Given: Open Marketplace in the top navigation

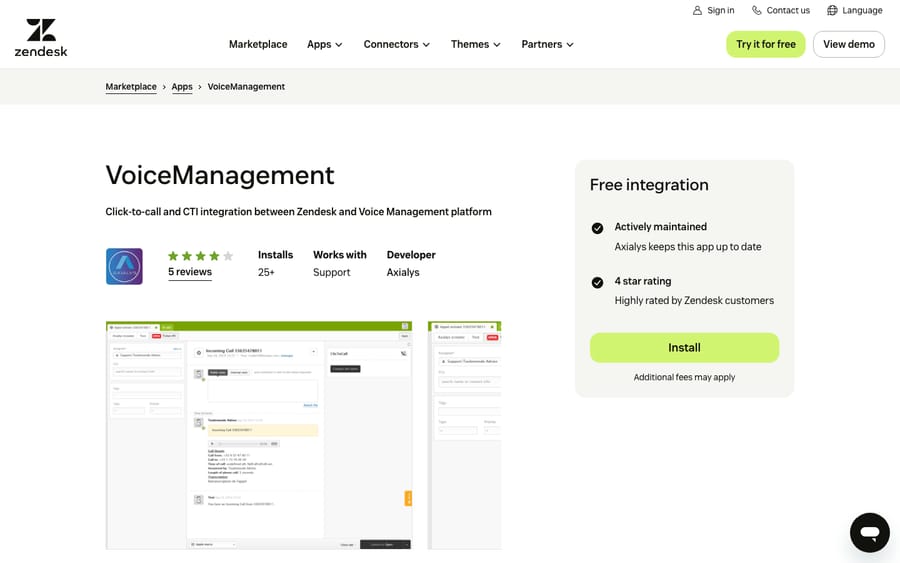Looking at the screenshot, I should pyautogui.click(x=258, y=44).
